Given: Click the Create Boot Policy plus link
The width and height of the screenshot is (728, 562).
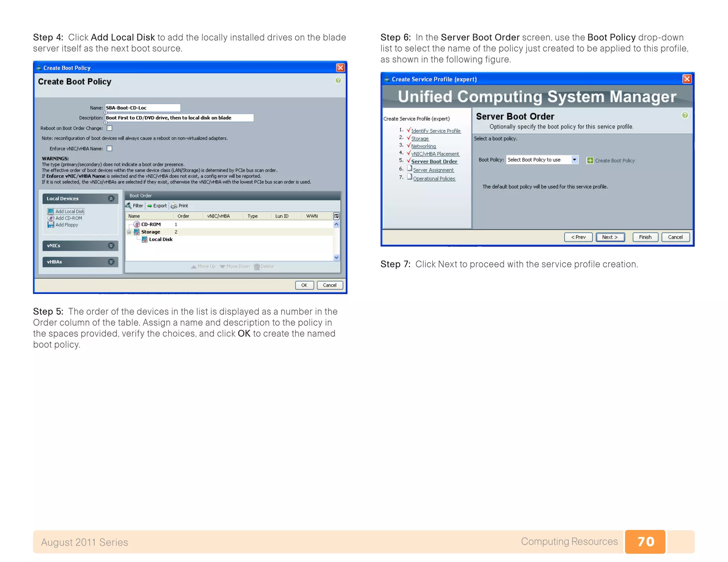Looking at the screenshot, I should 611,161.
